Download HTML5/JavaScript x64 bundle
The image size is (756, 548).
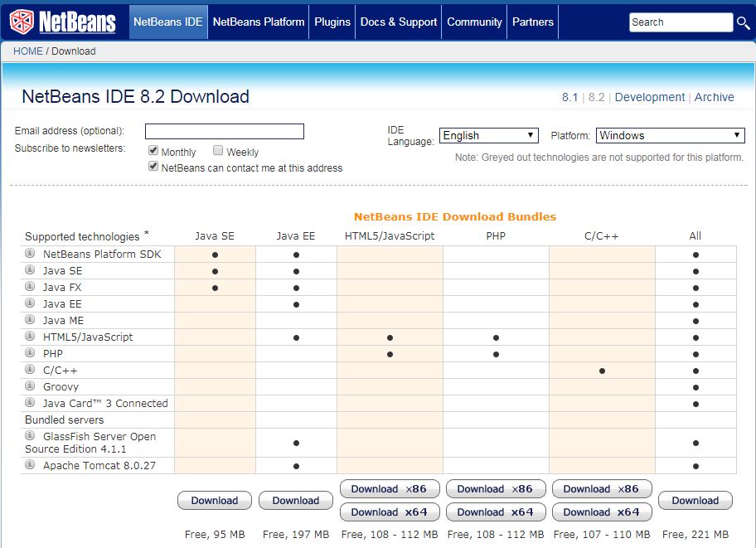(x=390, y=512)
